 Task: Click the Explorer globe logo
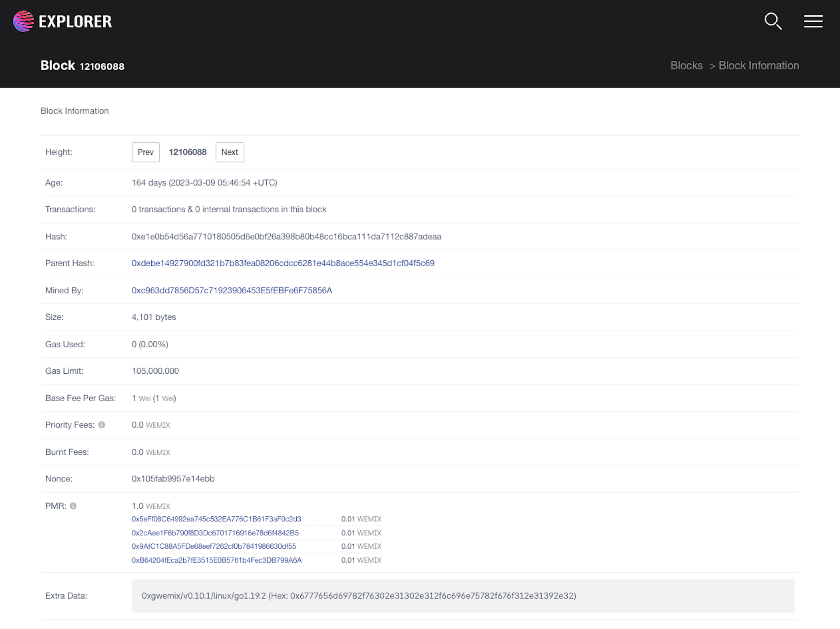(23, 21)
